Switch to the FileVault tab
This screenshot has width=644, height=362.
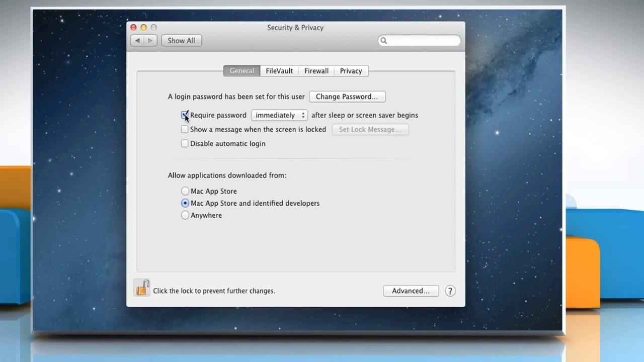tap(279, 71)
